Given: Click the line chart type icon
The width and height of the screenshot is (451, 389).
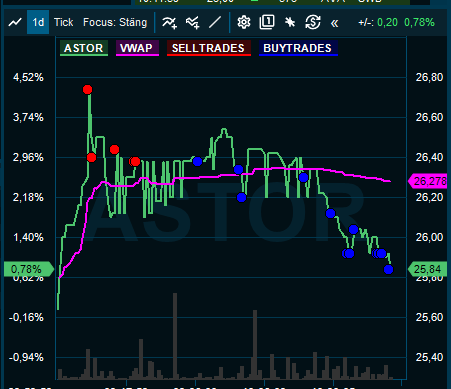Looking at the screenshot, I should 15,22.
